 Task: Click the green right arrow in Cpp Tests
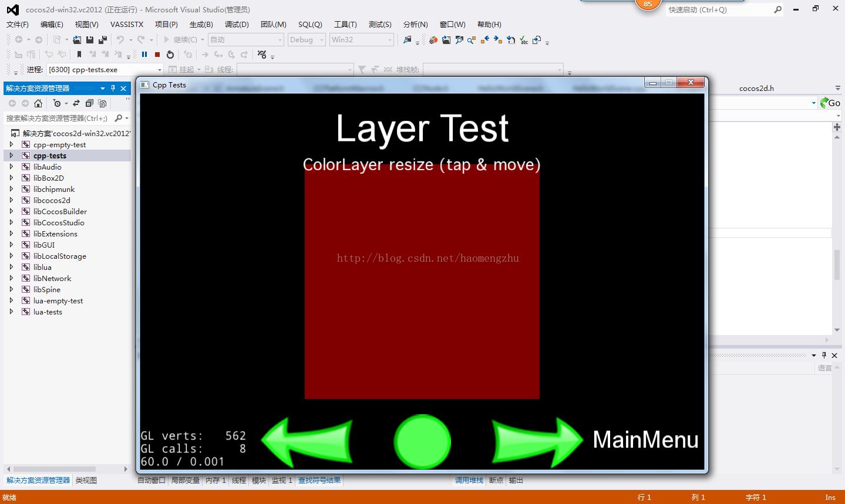[537, 441]
